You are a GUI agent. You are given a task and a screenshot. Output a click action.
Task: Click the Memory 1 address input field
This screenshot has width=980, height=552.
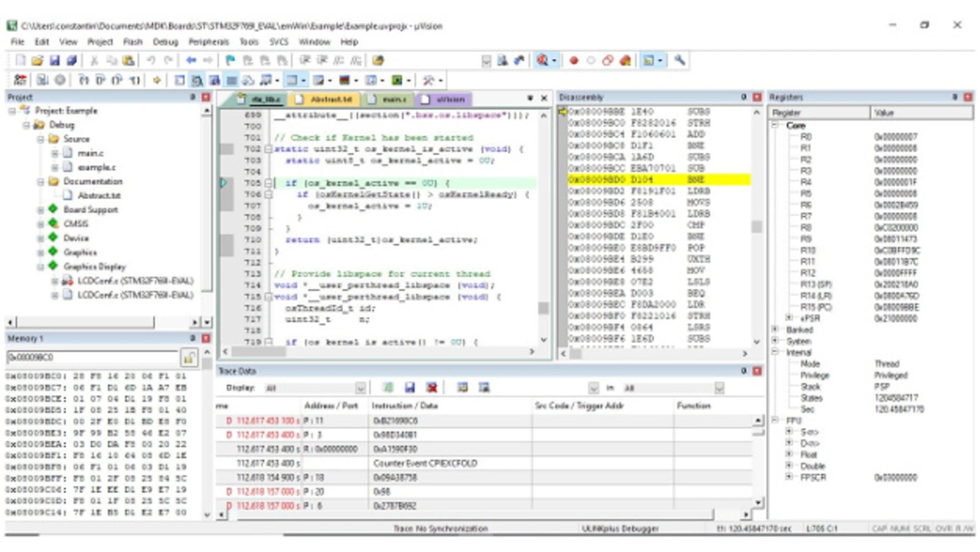tap(92, 358)
